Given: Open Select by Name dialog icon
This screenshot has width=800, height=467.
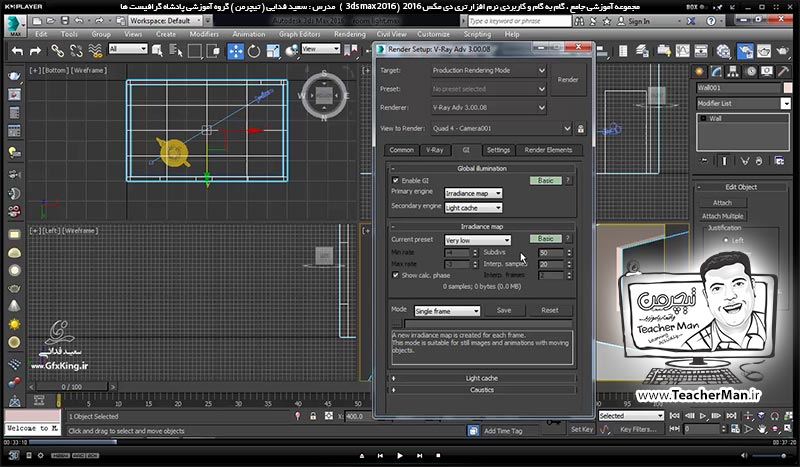Looking at the screenshot, I should tap(176, 51).
